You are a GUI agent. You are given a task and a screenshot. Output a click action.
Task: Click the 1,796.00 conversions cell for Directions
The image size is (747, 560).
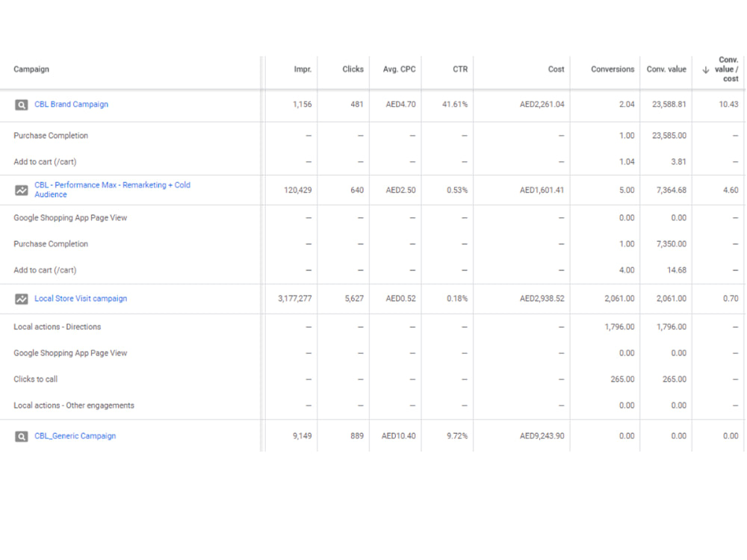pyautogui.click(x=620, y=327)
